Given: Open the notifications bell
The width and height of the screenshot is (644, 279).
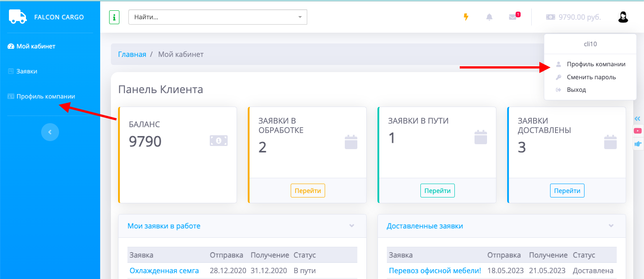Looking at the screenshot, I should click(x=489, y=17).
